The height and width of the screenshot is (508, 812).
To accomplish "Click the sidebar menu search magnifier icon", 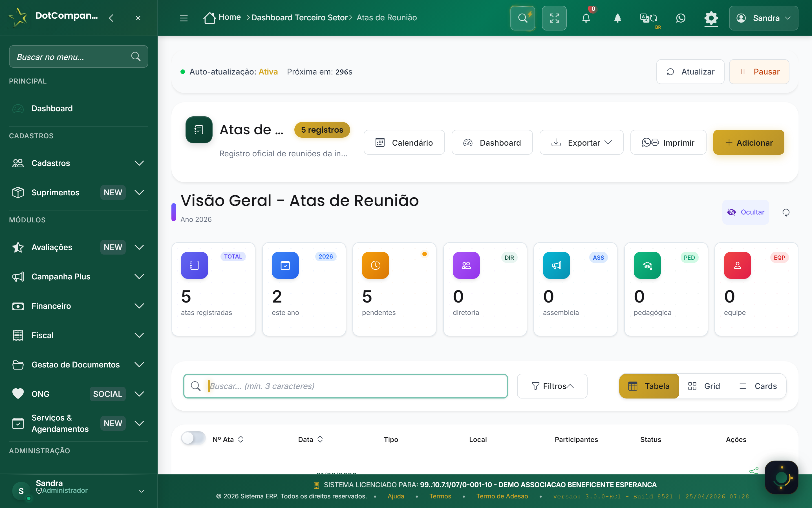I will coord(136,56).
